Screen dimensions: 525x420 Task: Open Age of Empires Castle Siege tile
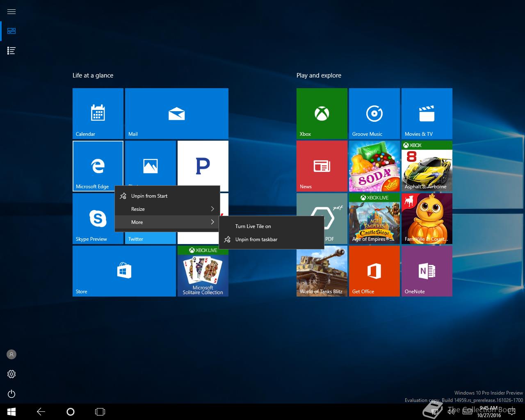point(374,219)
